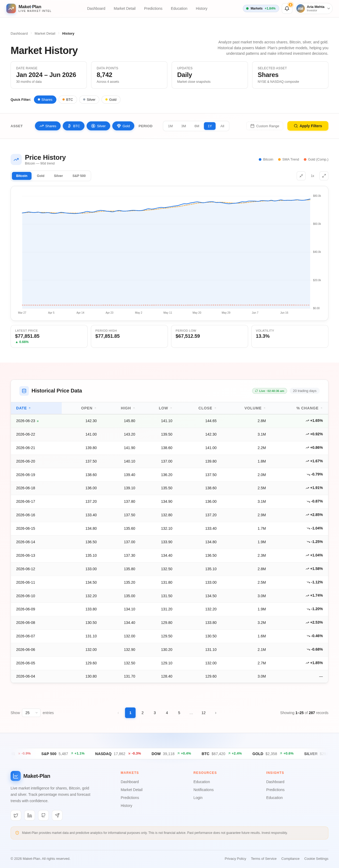
Task: Open the LinkedIn social link in footer
Action: click(x=30, y=815)
